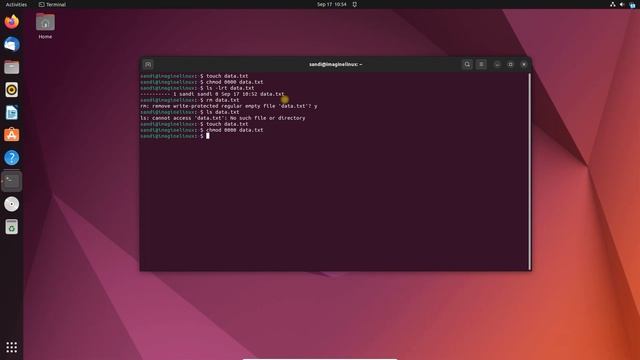Open the Terminal app menu in the top bar

click(x=52, y=4)
